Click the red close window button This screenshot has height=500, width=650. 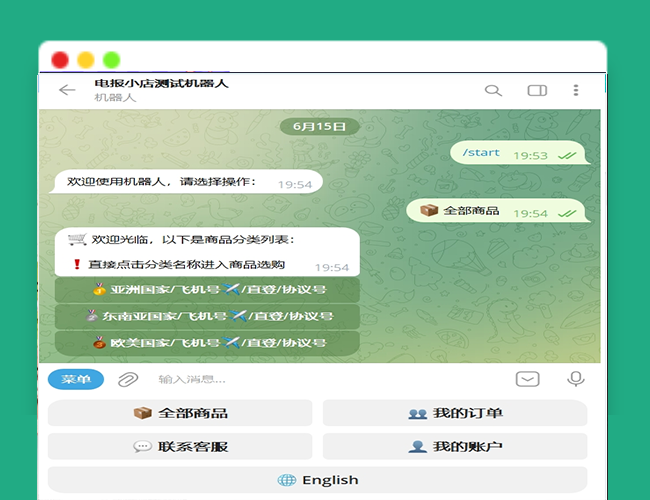coord(60,60)
